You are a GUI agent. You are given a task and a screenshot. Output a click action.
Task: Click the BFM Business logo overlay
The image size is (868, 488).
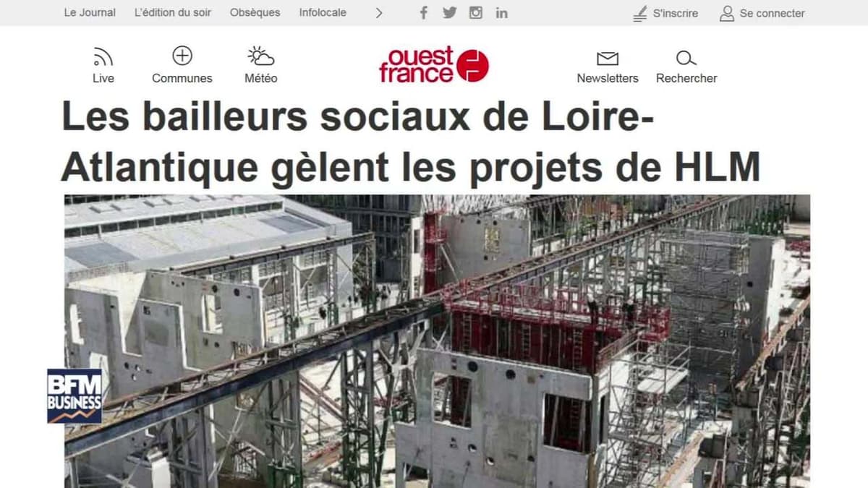(75, 396)
